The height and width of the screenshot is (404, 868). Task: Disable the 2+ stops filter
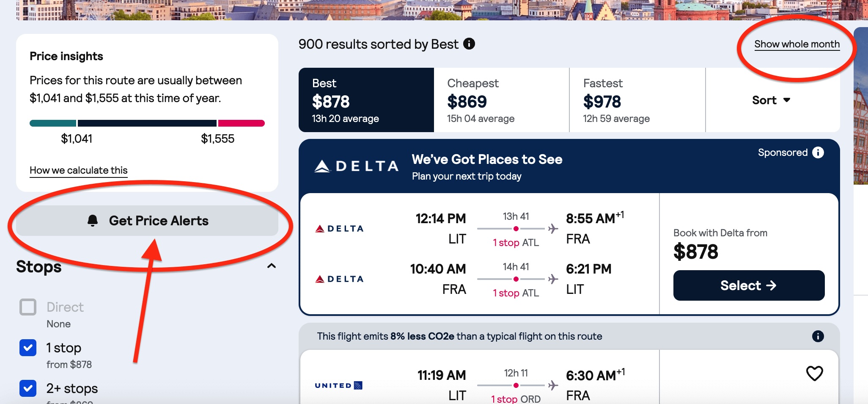point(28,388)
